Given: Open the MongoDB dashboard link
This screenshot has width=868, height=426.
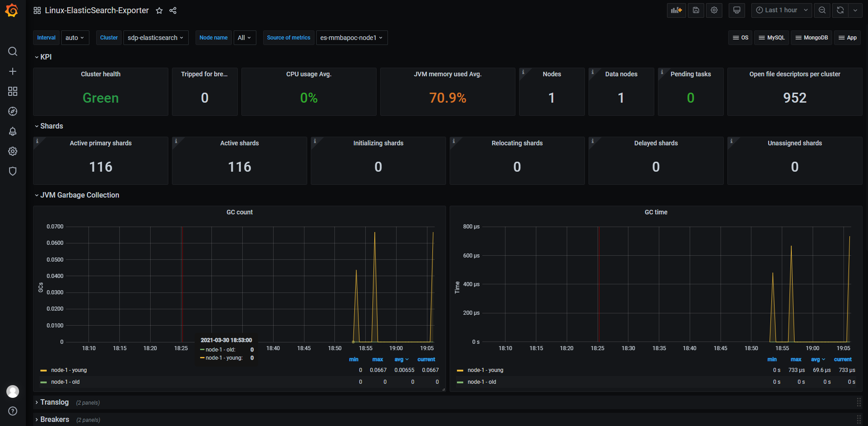Looking at the screenshot, I should pos(811,38).
